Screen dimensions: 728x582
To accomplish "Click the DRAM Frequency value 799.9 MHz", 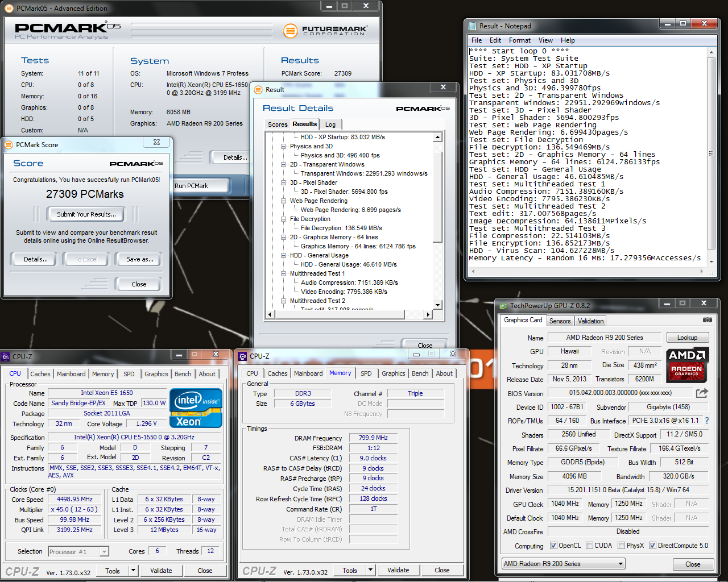I will click(x=373, y=438).
